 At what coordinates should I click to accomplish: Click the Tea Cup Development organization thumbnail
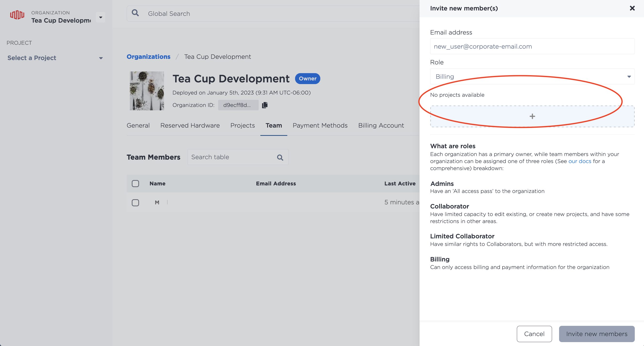147,91
